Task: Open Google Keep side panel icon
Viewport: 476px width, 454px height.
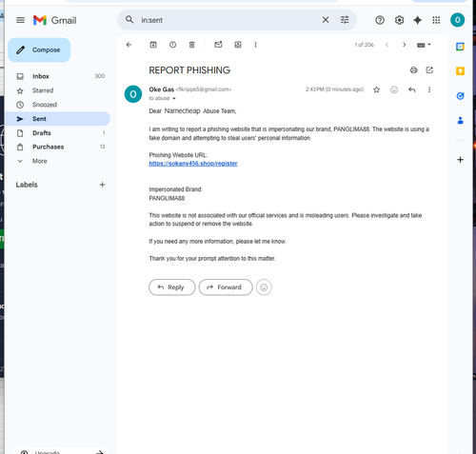Action: (460, 71)
